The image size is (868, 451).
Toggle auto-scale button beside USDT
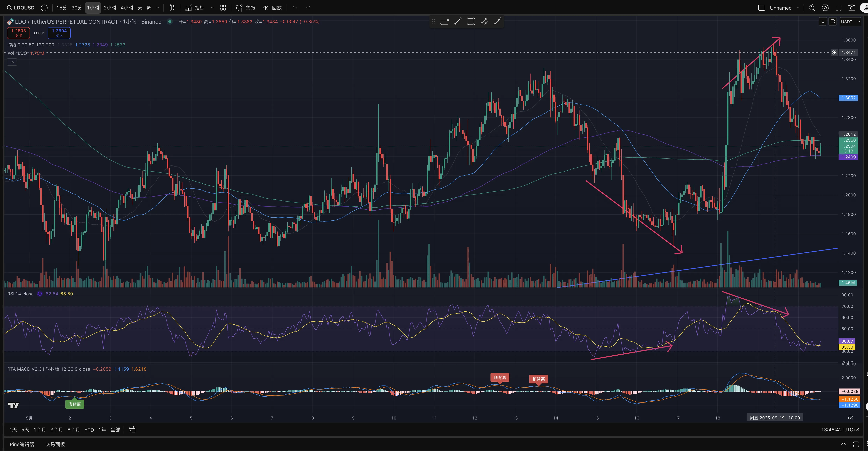click(832, 22)
